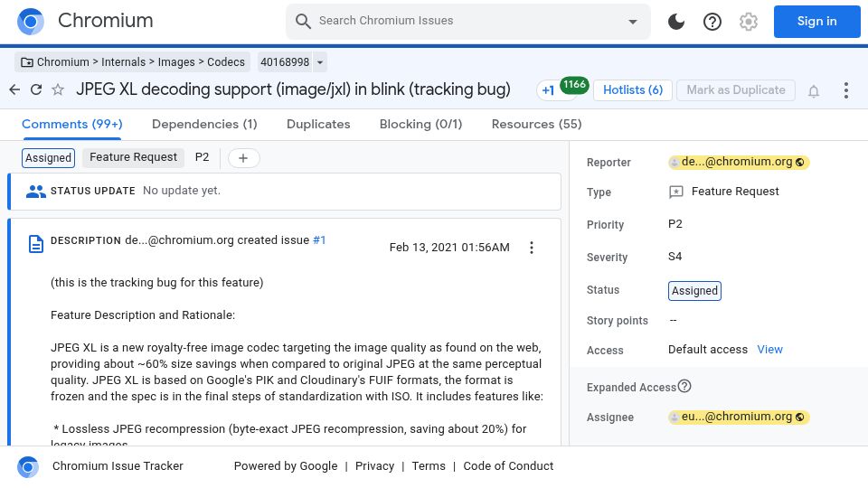Viewport: 868px width, 488px height.
Task: Click the Feature Request chip
Action: [x=134, y=157]
